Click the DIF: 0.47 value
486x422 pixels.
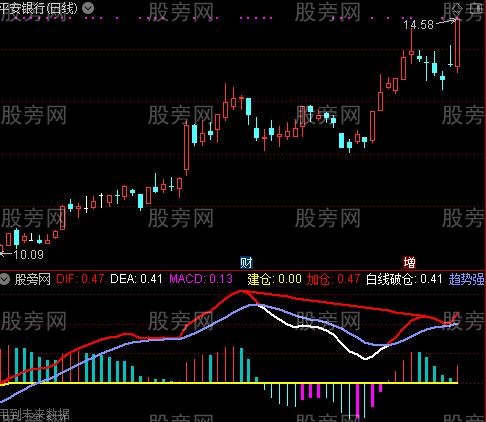click(x=80, y=279)
